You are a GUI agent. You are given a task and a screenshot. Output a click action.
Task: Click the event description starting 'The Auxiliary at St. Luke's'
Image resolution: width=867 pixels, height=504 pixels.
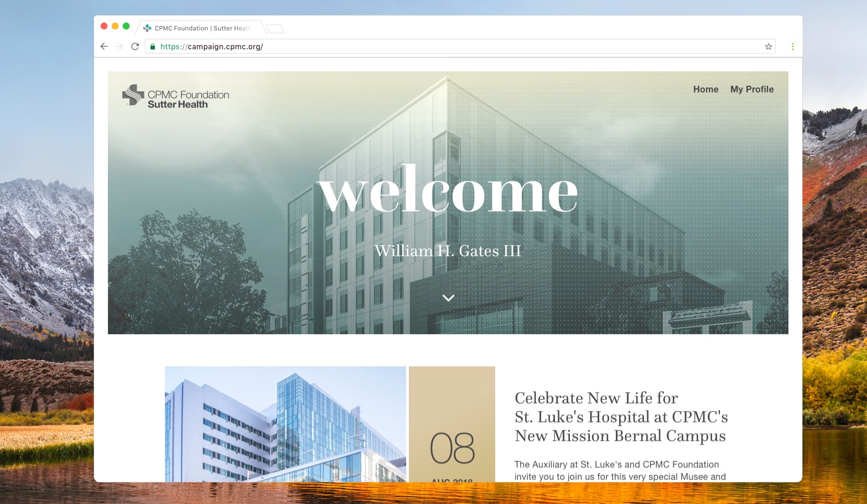(x=620, y=470)
